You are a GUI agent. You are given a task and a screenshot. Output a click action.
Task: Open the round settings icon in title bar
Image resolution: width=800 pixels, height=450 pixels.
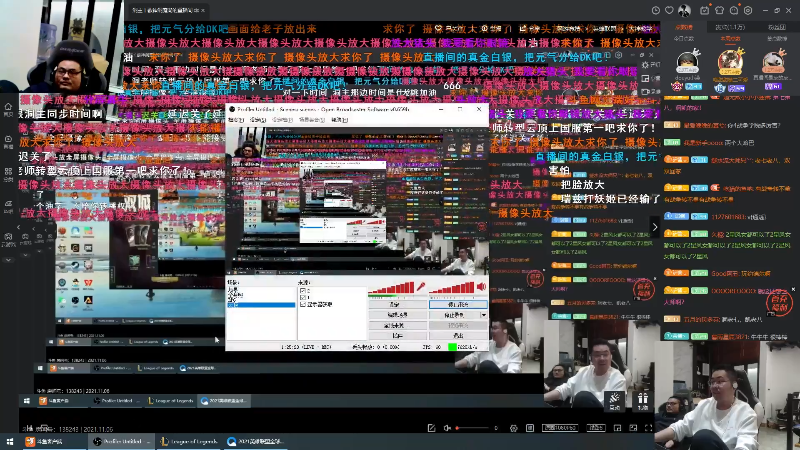tap(748, 10)
